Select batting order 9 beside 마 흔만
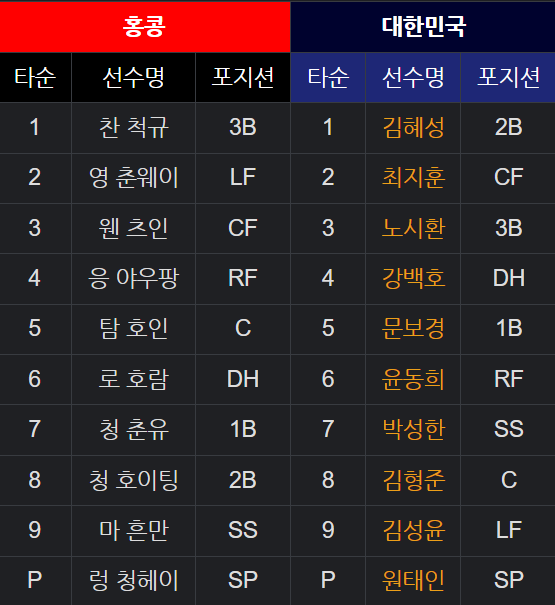Image resolution: width=555 pixels, height=605 pixels. tap(35, 530)
